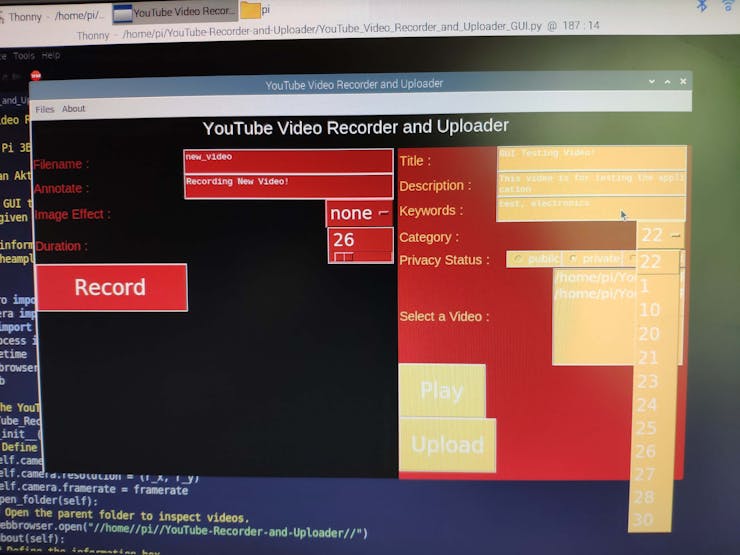The image size is (740, 555).
Task: Choose category 25 from the list
Action: (653, 428)
